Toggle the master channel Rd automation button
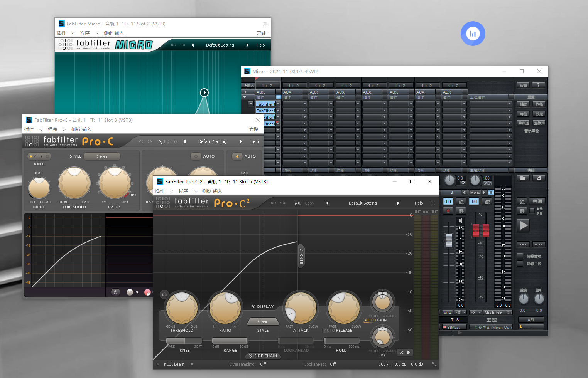588x378 pixels. [474, 202]
